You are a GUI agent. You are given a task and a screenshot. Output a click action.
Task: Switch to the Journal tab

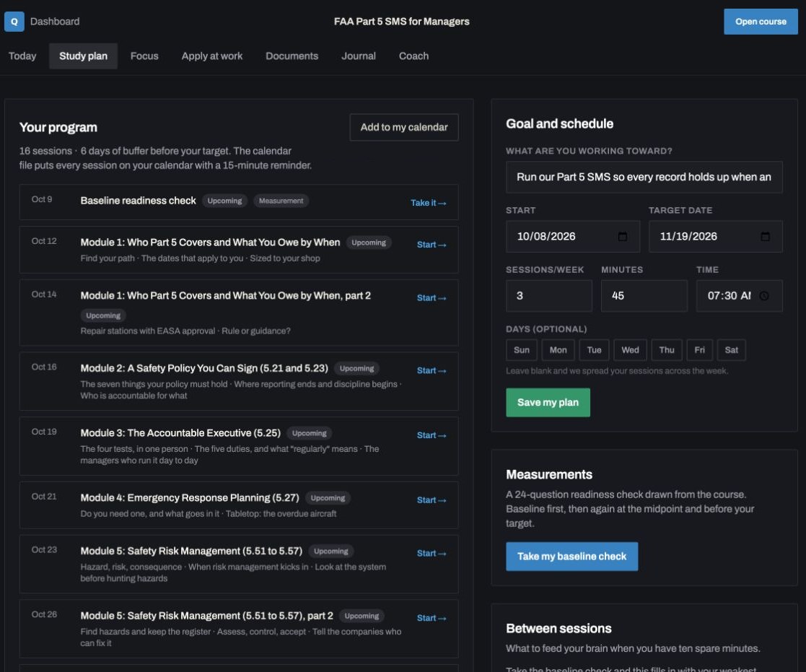(359, 56)
